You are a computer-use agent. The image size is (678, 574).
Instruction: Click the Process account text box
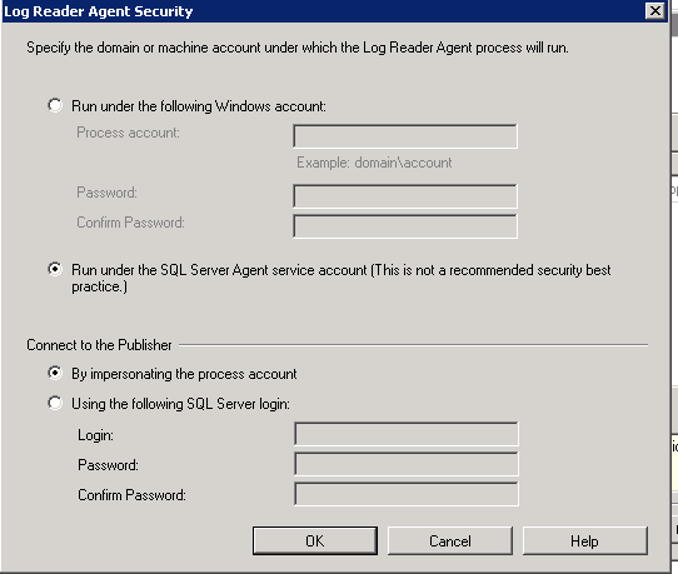[405, 136]
